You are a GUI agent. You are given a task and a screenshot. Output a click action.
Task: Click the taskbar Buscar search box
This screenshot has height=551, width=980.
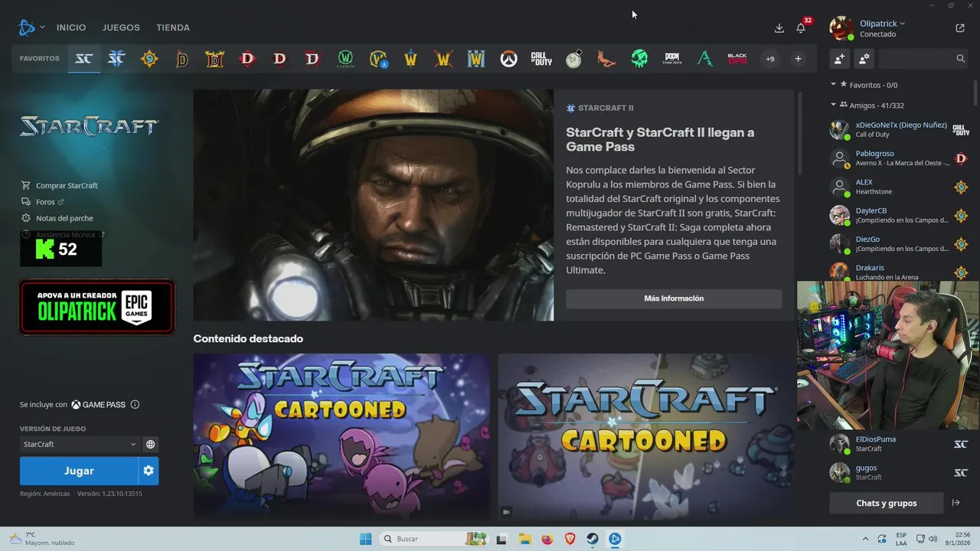click(434, 539)
